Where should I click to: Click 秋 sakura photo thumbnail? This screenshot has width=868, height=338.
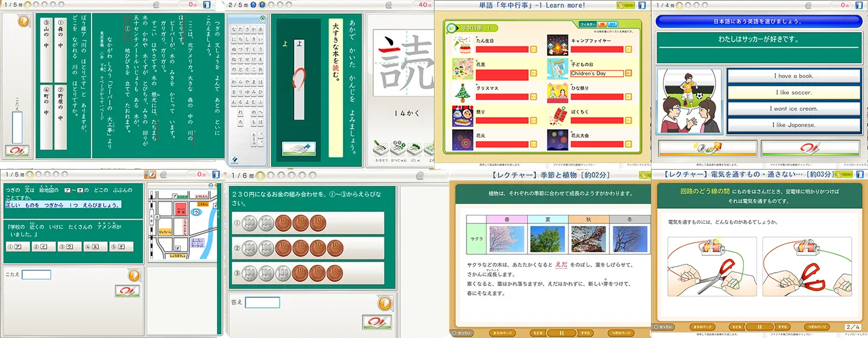point(588,239)
